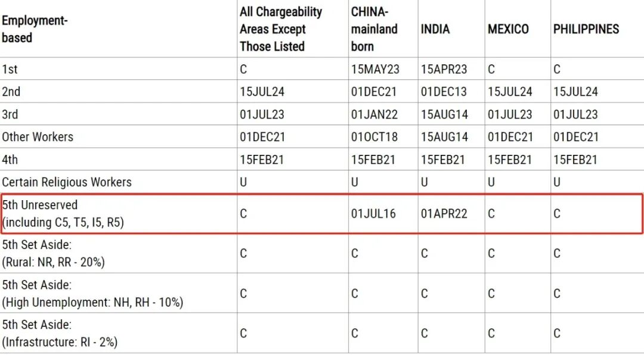Viewport: 644px width, 355px height.
Task: Click the 01OCT18 date cell
Action: pos(374,137)
